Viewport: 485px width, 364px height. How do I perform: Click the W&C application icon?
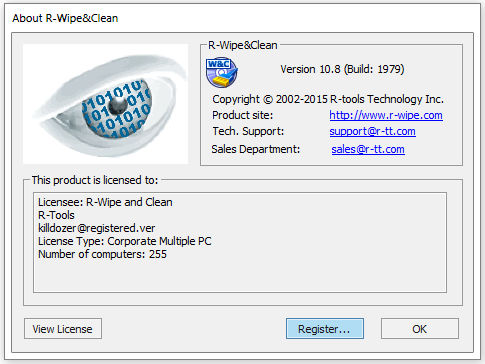click(221, 72)
